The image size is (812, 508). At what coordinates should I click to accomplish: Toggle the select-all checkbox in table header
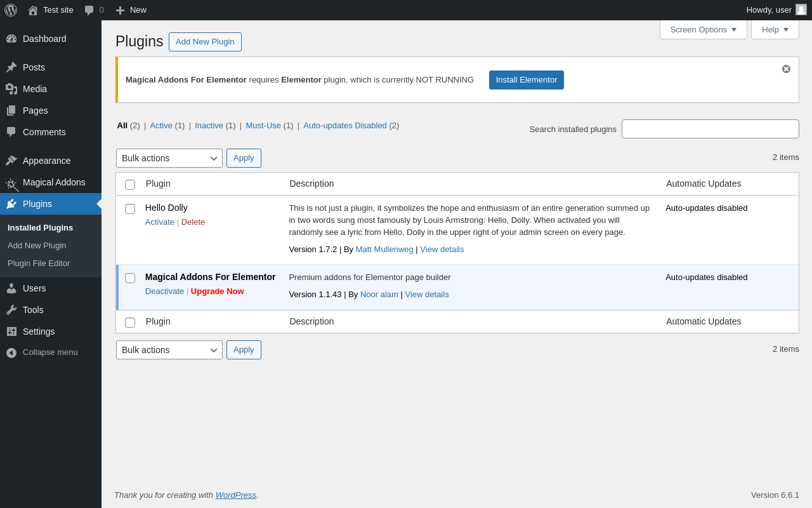coord(130,185)
